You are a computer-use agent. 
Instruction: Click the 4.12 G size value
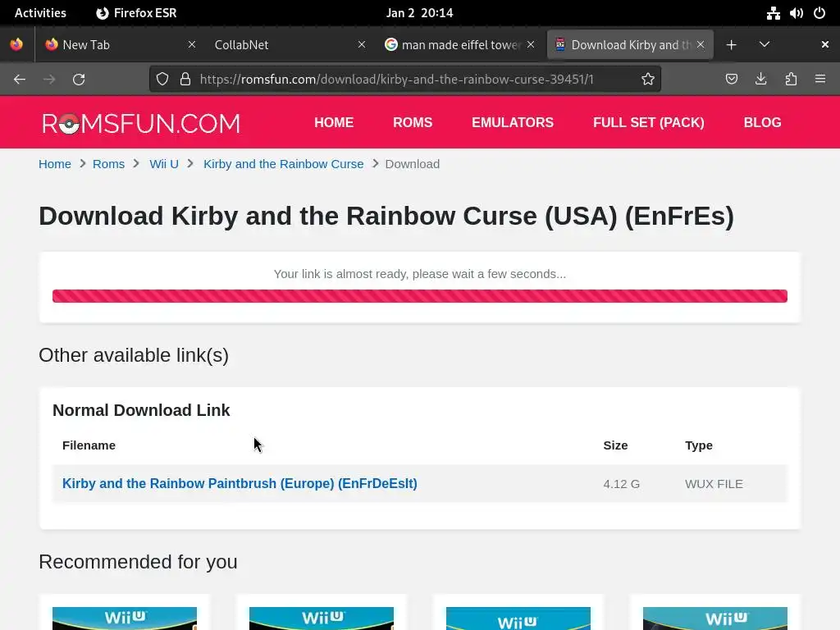622,484
